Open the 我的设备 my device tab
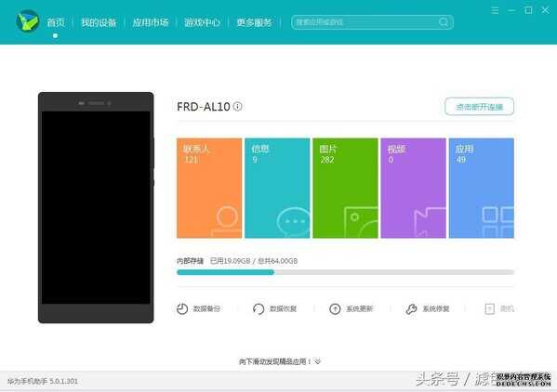Image resolution: width=557 pixels, height=392 pixels. [x=99, y=22]
